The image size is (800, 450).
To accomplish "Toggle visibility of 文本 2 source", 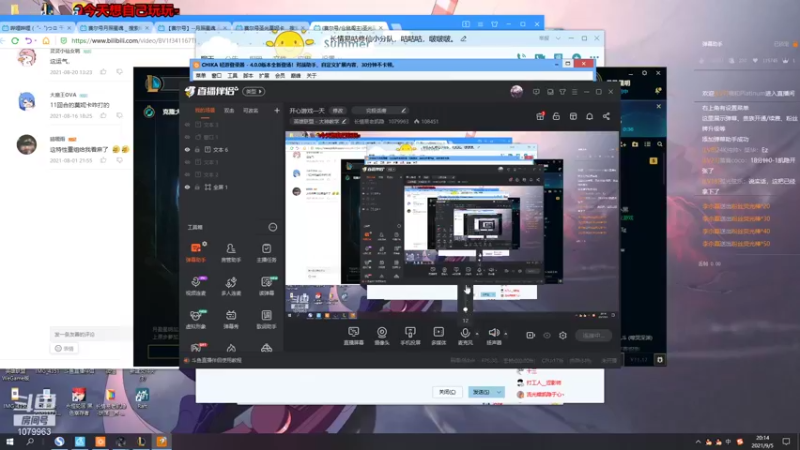I will 187,174.
